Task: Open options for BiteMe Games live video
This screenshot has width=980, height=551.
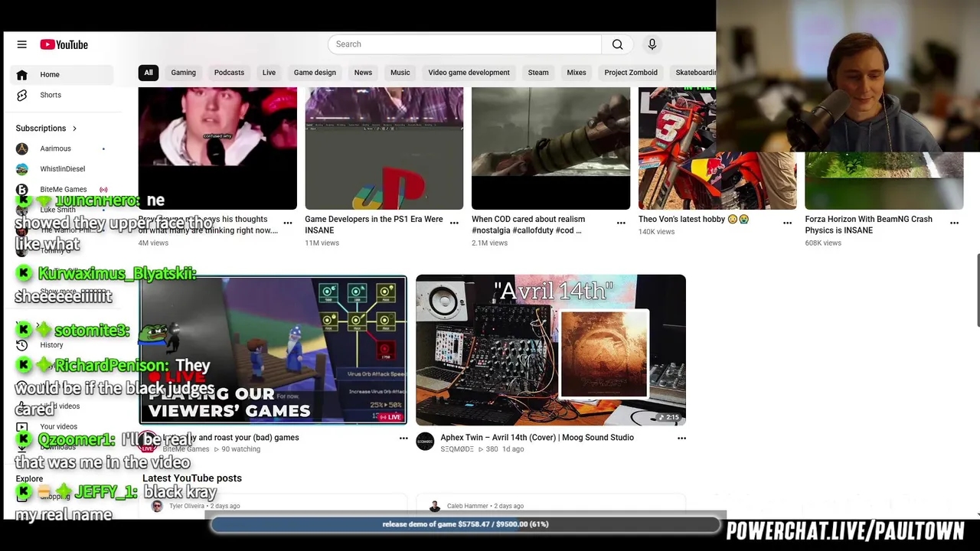Action: (403, 438)
